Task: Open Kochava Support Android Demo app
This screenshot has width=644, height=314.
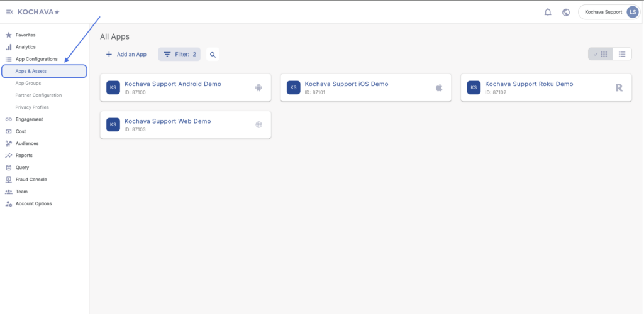Action: click(x=173, y=84)
